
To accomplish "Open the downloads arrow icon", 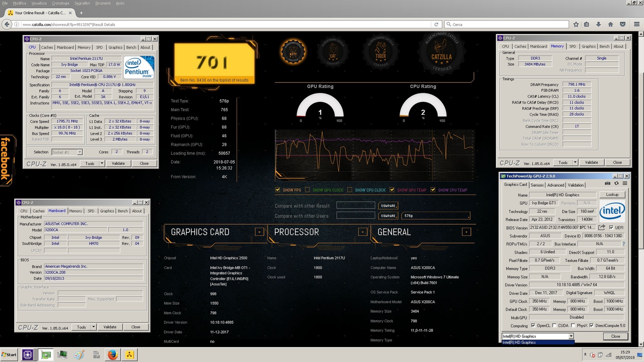I will [598, 24].
